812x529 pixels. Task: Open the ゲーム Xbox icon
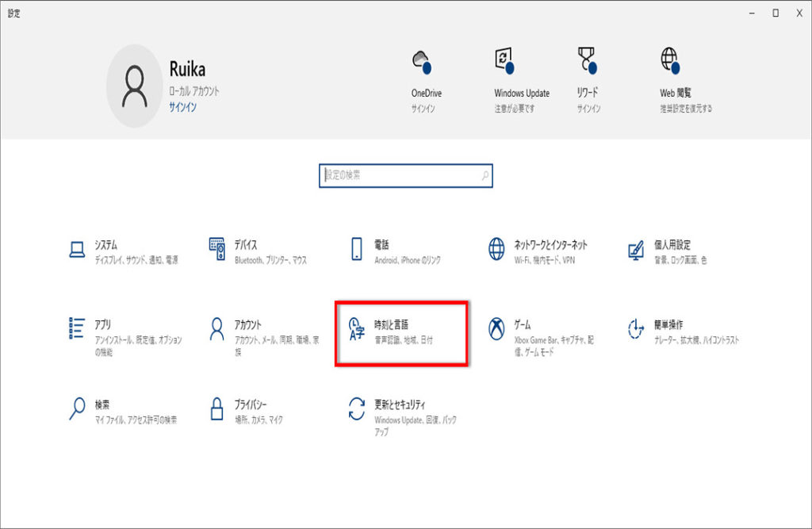496,329
